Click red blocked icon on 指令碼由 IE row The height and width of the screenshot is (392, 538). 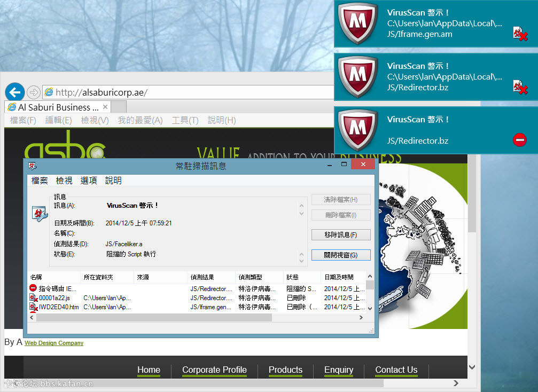pos(33,288)
